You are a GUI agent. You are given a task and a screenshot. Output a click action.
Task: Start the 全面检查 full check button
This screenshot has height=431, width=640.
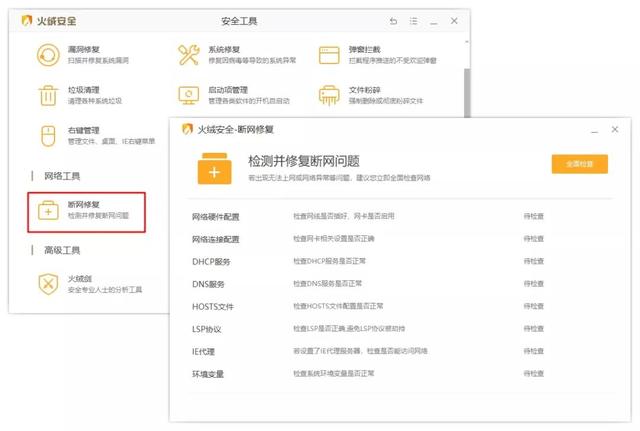click(x=580, y=164)
